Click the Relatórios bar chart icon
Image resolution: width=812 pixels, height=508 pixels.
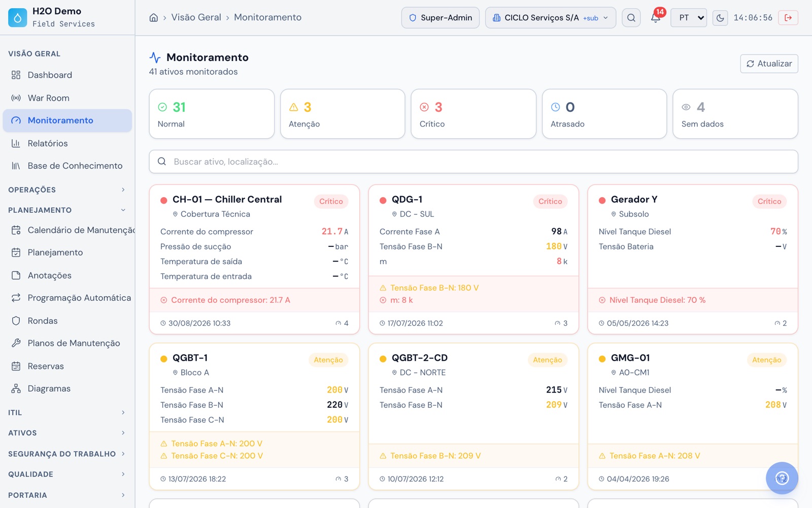pyautogui.click(x=16, y=143)
